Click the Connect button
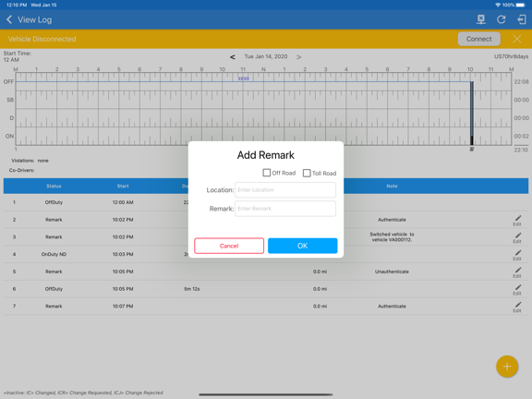This screenshot has height=399, width=532. [478, 39]
